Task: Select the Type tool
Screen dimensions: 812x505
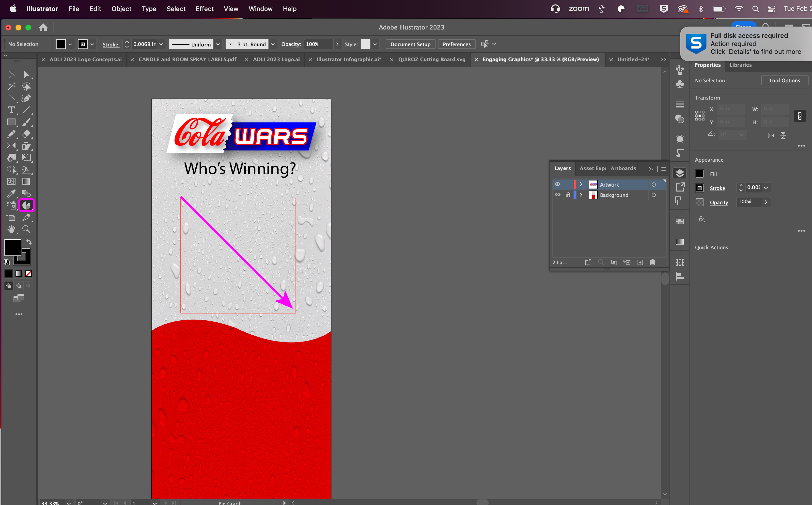Action: (x=11, y=110)
